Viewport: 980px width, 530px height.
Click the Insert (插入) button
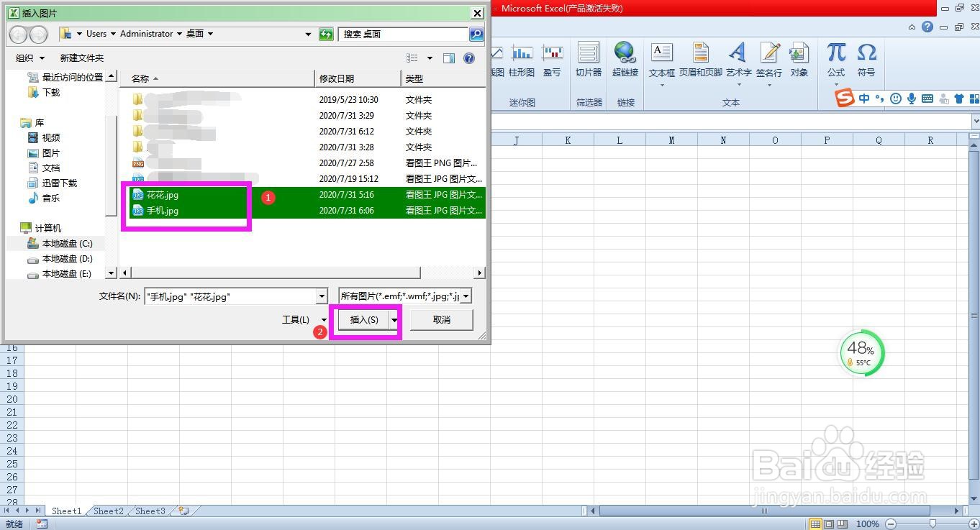click(x=364, y=320)
